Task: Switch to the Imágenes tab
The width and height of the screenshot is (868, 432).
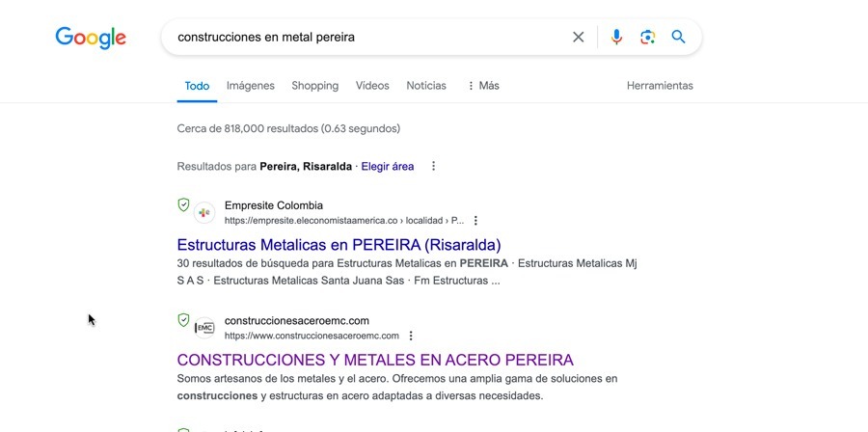Action: coord(250,86)
